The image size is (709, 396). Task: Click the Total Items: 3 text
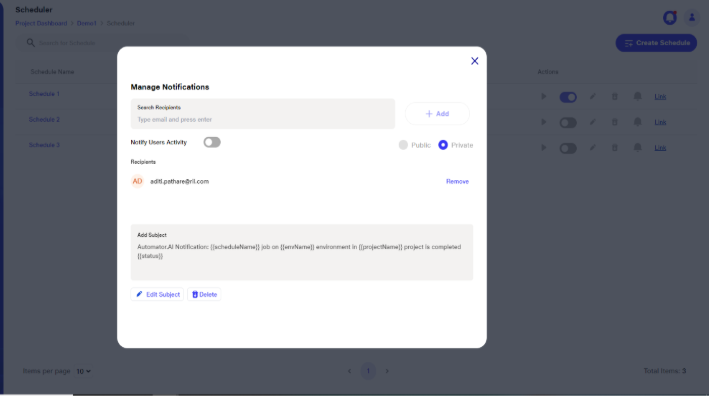tap(665, 371)
